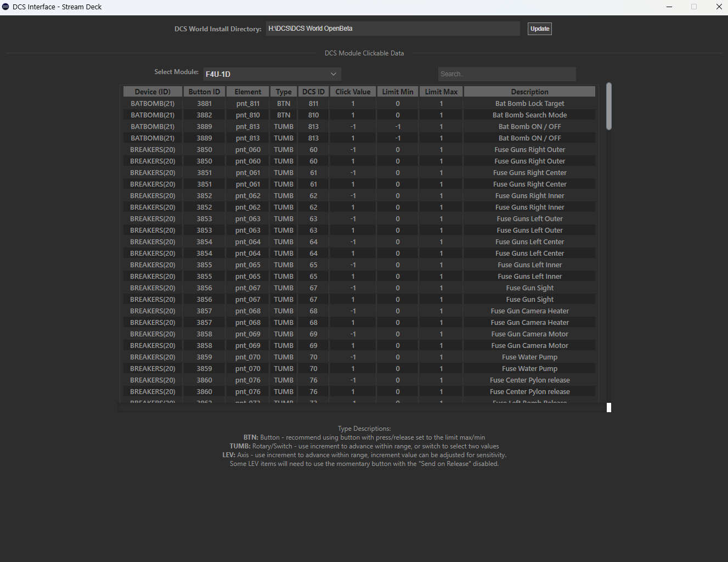Click Element cell 'pnt_810'
Screen dimensions: 728x562
point(248,115)
